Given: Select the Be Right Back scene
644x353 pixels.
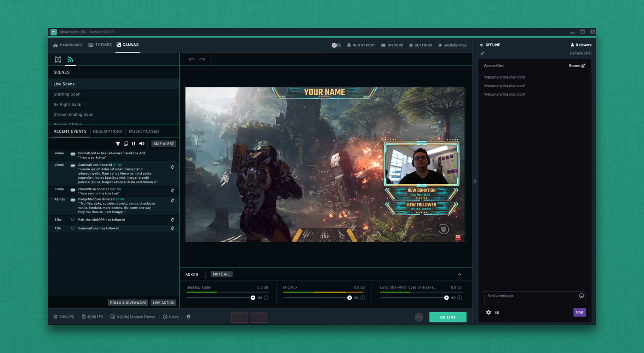Looking at the screenshot, I should [114, 104].
